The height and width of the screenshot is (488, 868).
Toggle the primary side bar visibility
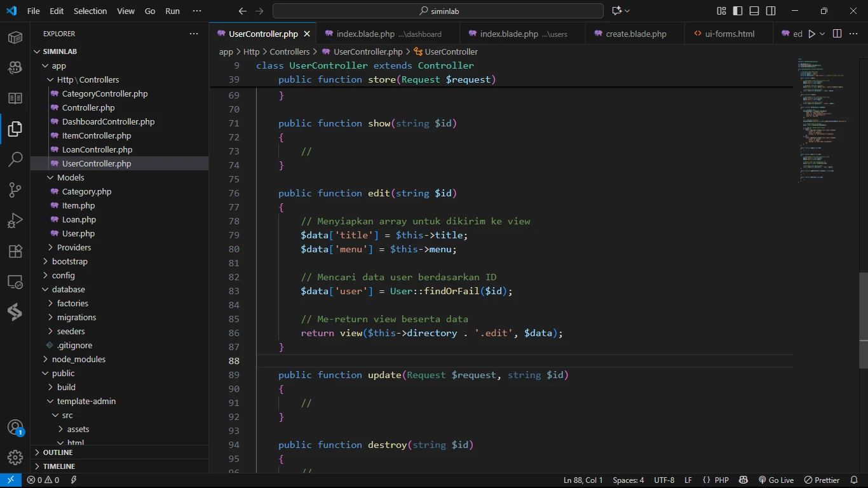pyautogui.click(x=738, y=11)
